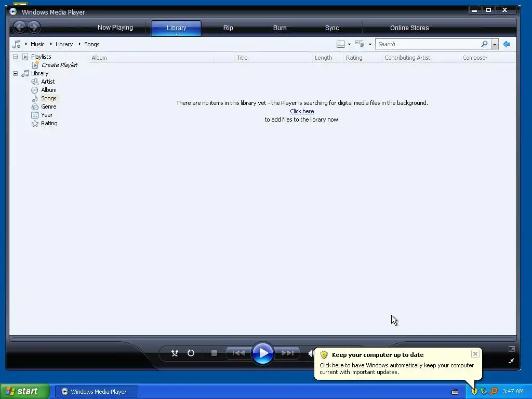Go forward with the Forward arrow button

[x=34, y=27]
